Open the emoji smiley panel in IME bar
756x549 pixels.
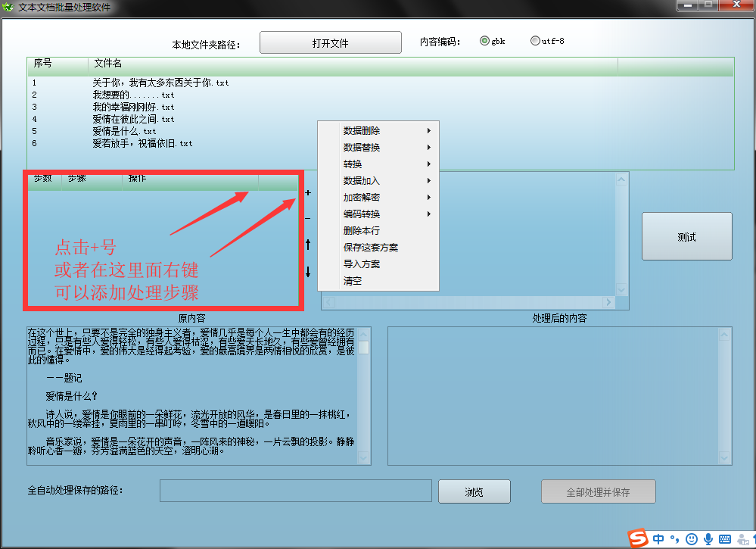(x=692, y=539)
